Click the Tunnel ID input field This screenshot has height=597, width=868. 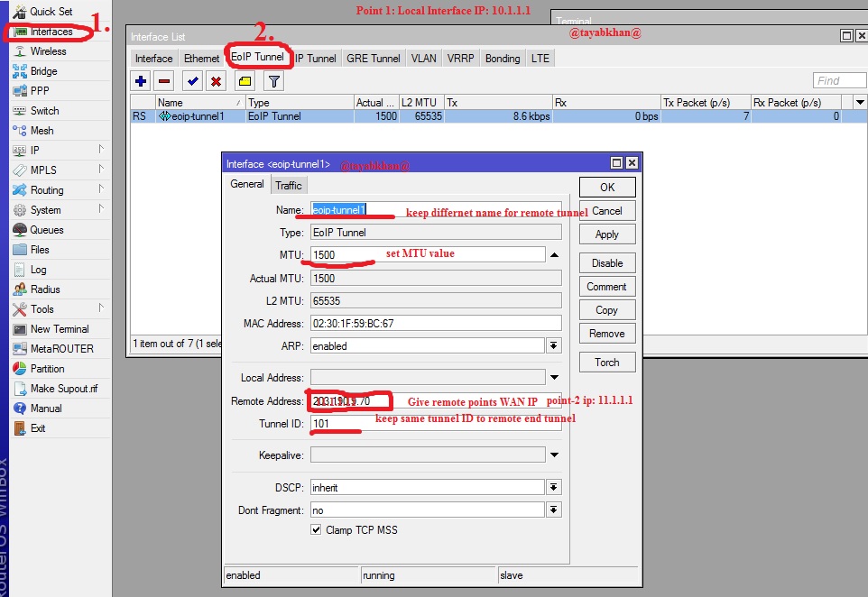click(x=436, y=423)
